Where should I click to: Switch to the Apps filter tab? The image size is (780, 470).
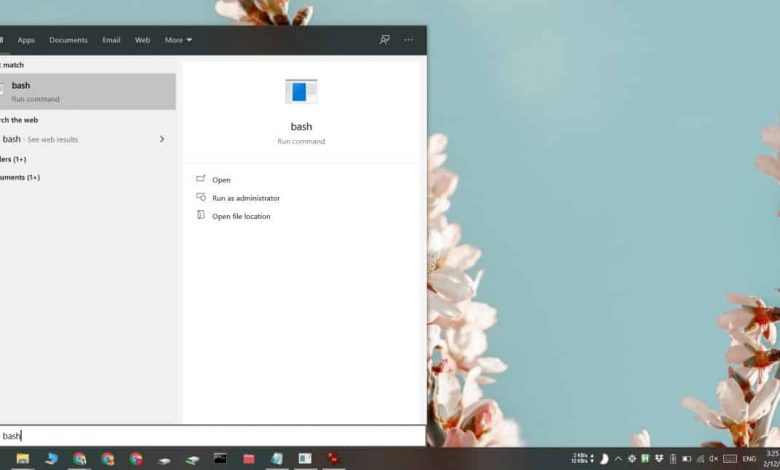[26, 40]
